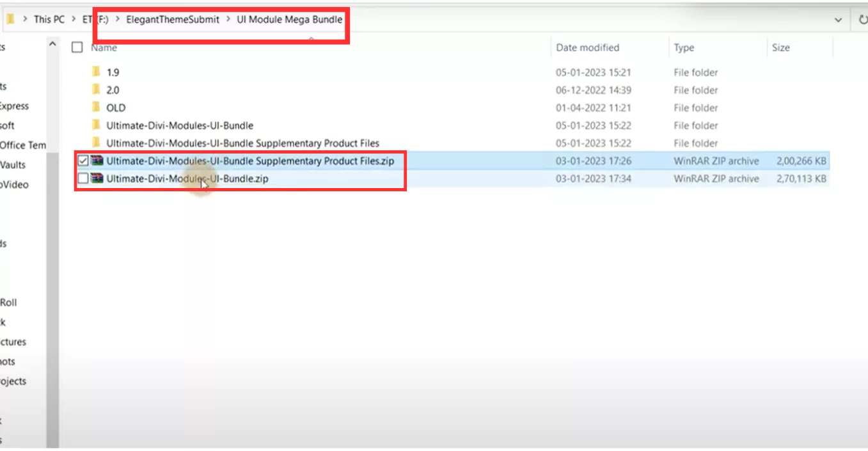Select the folder named 1.9
The width and height of the screenshot is (868, 451).
[113, 72]
